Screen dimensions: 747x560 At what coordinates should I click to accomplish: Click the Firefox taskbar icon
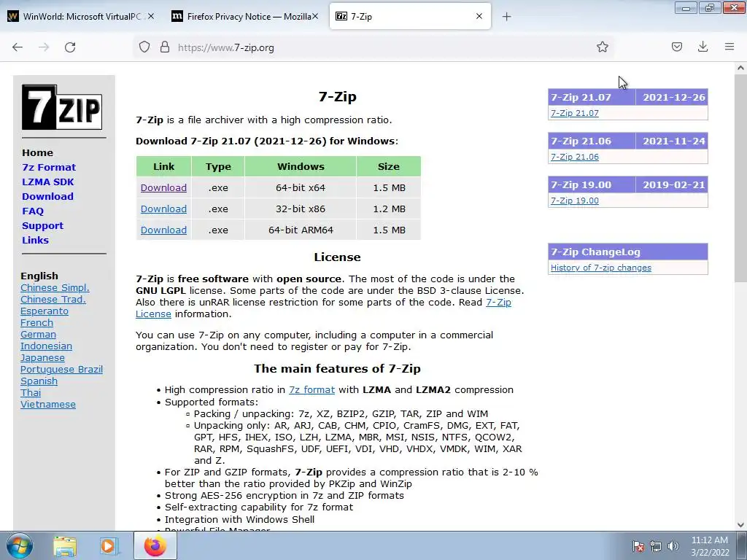[155, 545]
